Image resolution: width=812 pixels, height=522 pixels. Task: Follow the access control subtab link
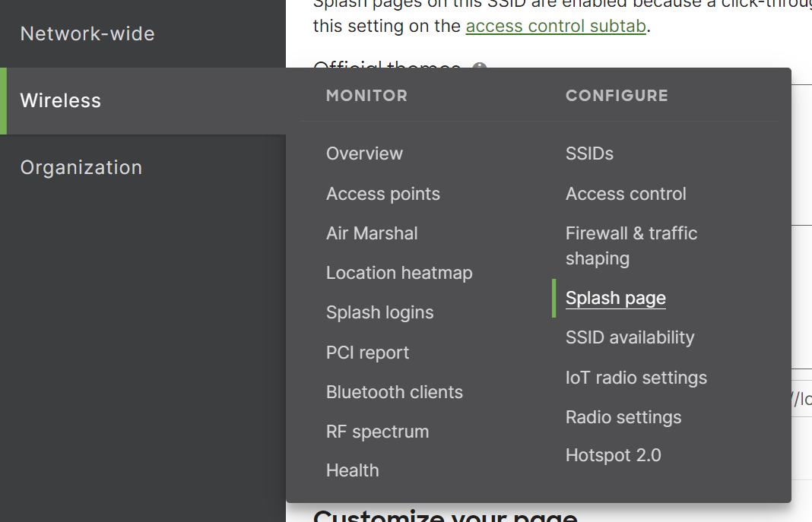pos(556,26)
